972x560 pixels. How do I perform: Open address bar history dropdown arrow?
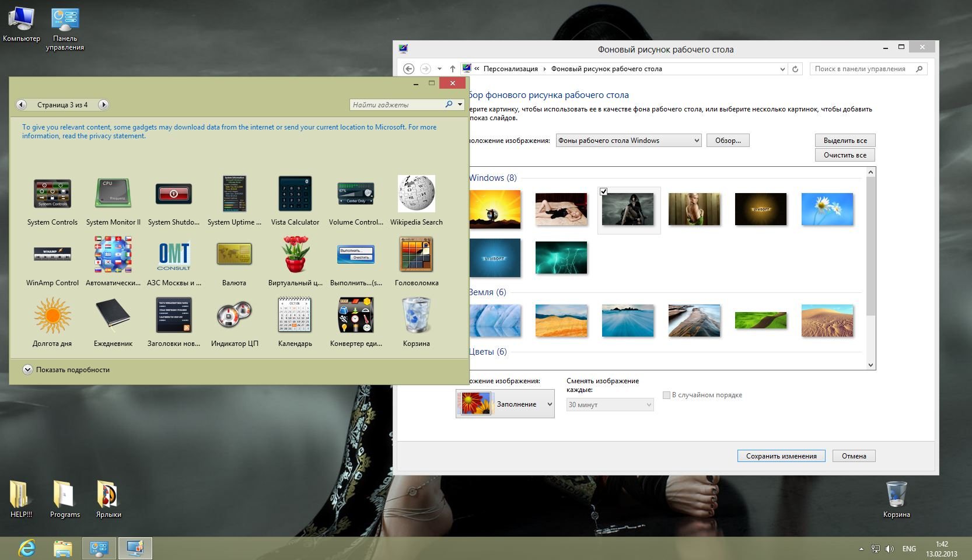click(x=782, y=69)
